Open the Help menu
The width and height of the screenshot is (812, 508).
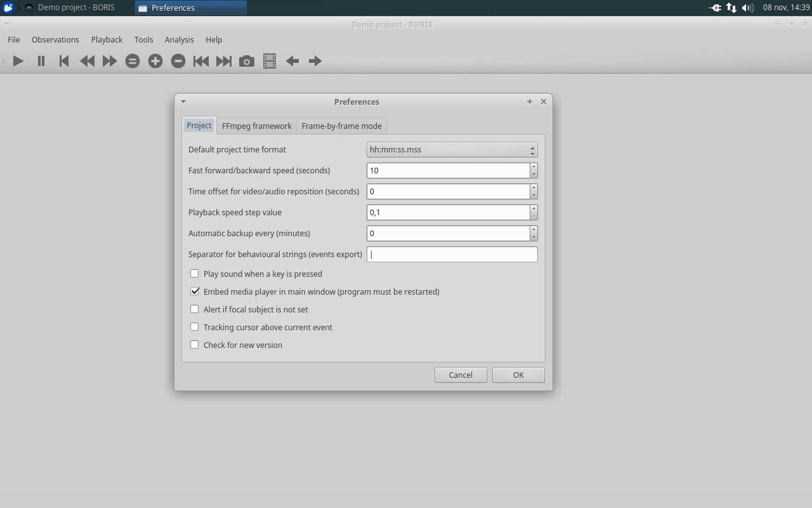pyautogui.click(x=214, y=39)
